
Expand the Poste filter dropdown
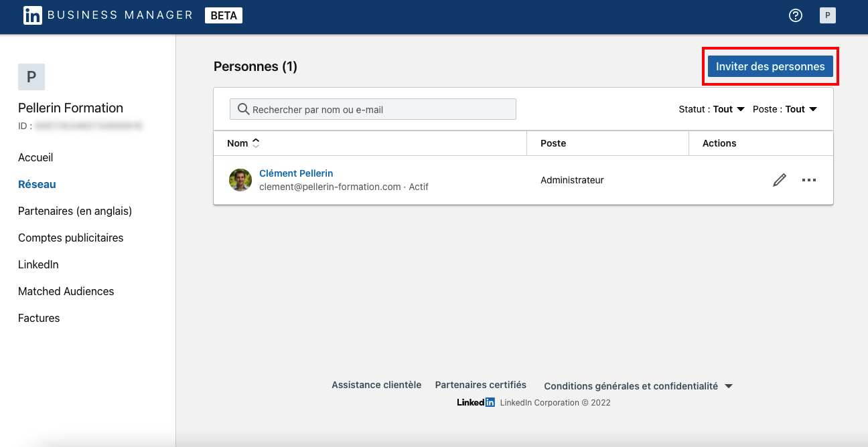785,109
